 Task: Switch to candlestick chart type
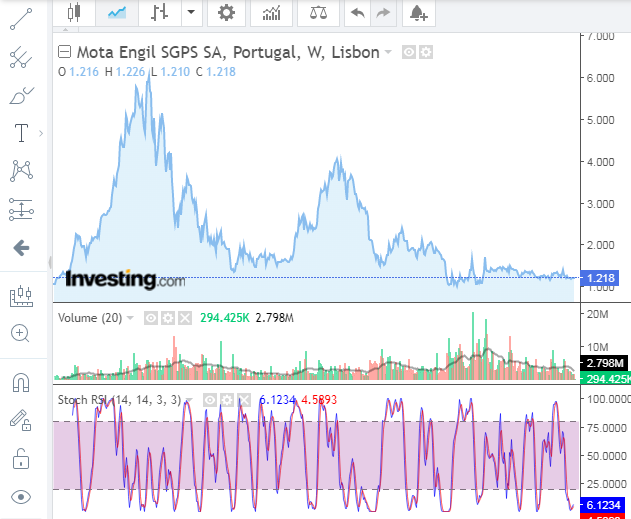pos(74,12)
